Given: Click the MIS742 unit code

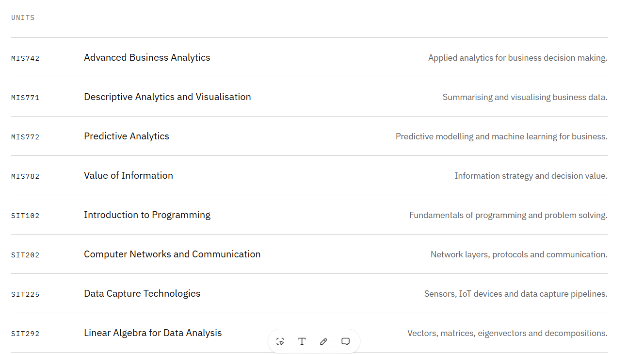Looking at the screenshot, I should click(x=25, y=58).
